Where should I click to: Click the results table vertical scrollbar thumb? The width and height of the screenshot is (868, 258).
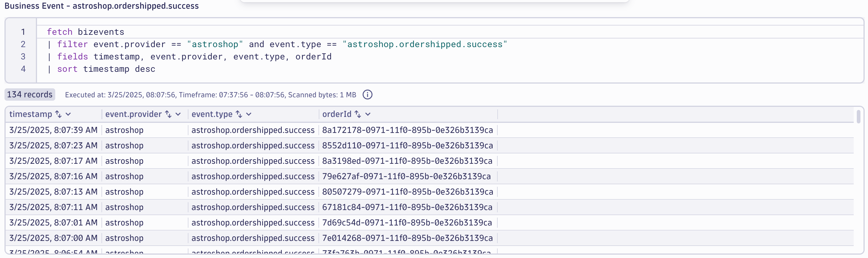pyautogui.click(x=858, y=117)
